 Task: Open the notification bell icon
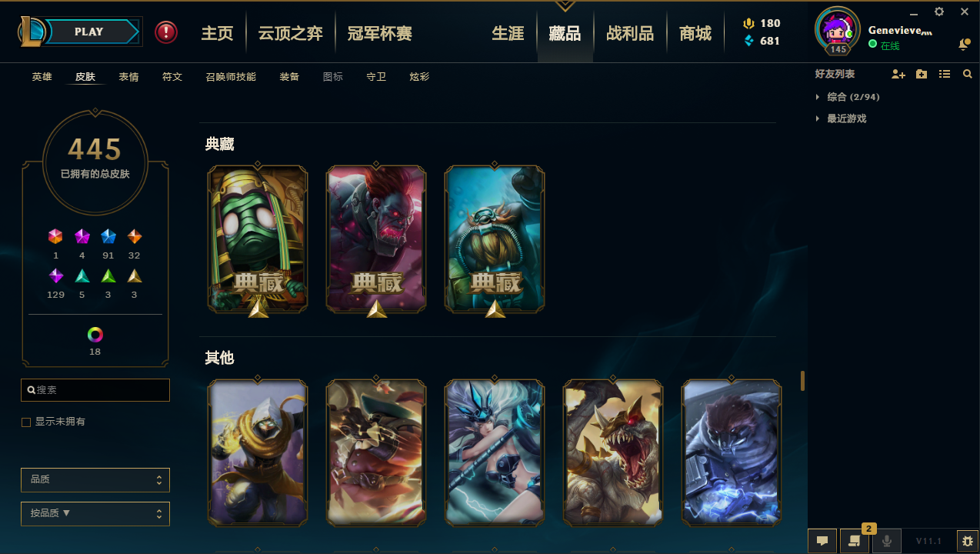pyautogui.click(x=963, y=45)
